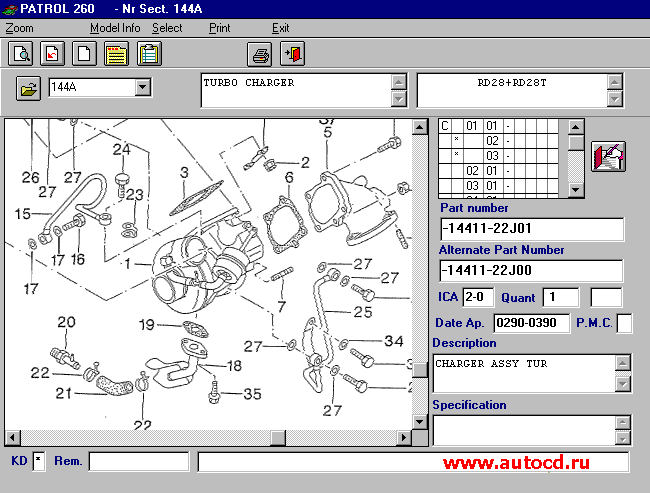This screenshot has height=493, width=650.
Task: Click the parts table scrollbar thumb
Action: point(575,143)
